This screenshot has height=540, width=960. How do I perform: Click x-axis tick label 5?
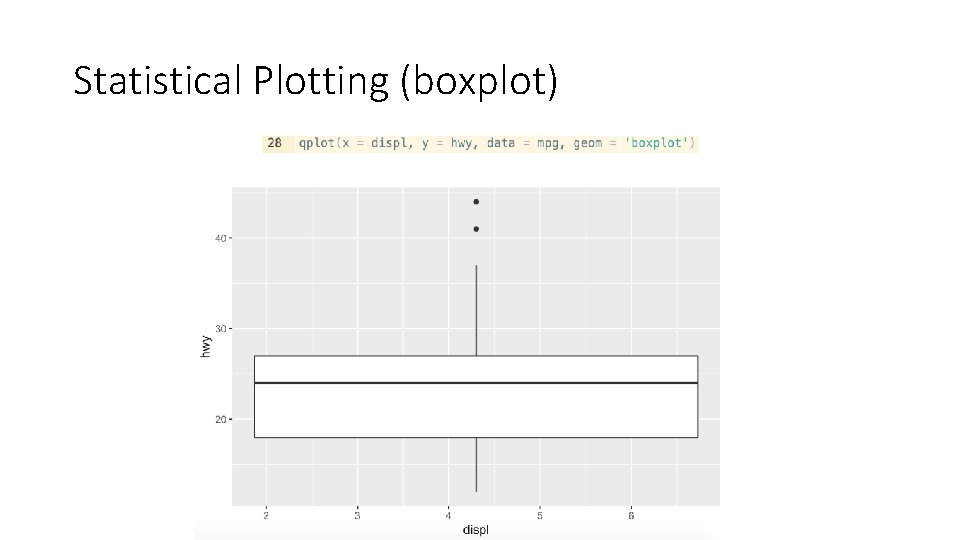(x=539, y=515)
